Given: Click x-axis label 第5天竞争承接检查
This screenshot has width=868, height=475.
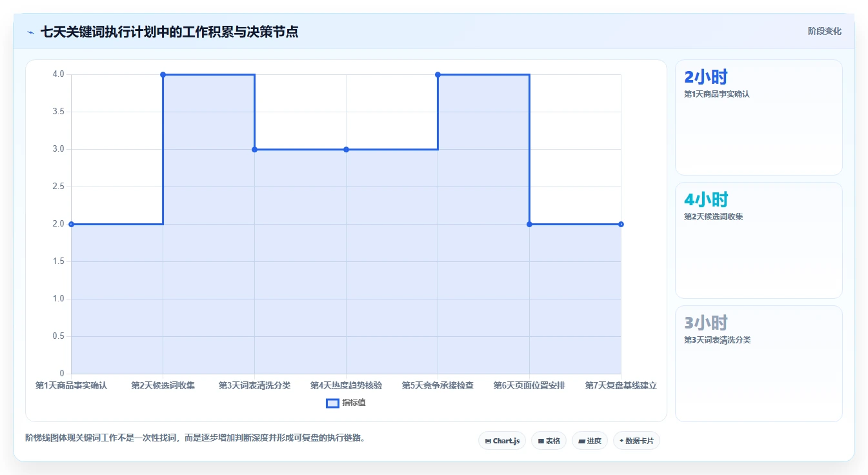Looking at the screenshot, I should (438, 385).
